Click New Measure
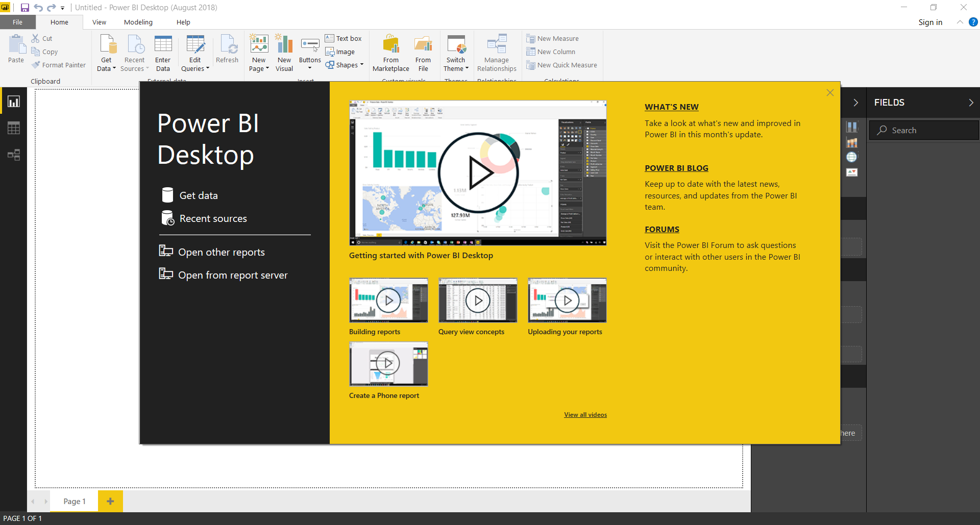 (552, 38)
